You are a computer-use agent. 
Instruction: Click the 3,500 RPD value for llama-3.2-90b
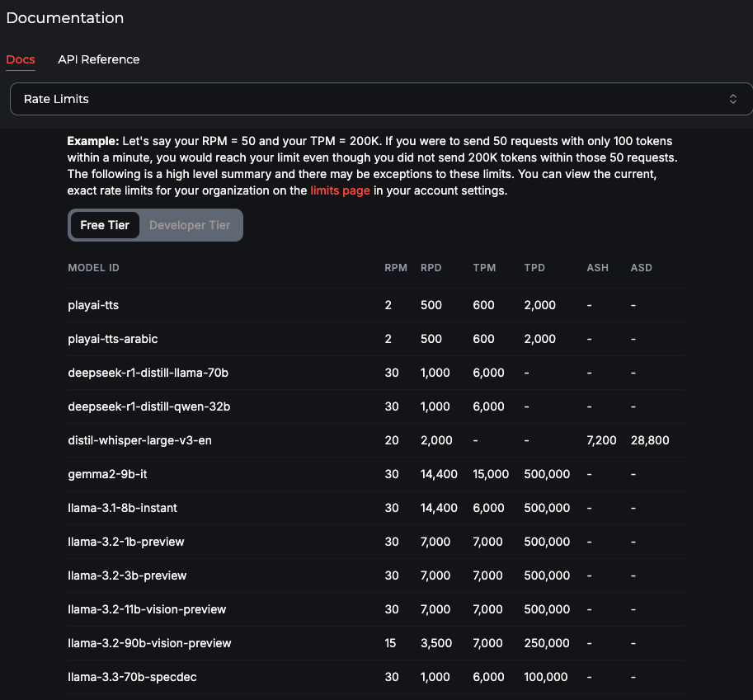(x=436, y=643)
